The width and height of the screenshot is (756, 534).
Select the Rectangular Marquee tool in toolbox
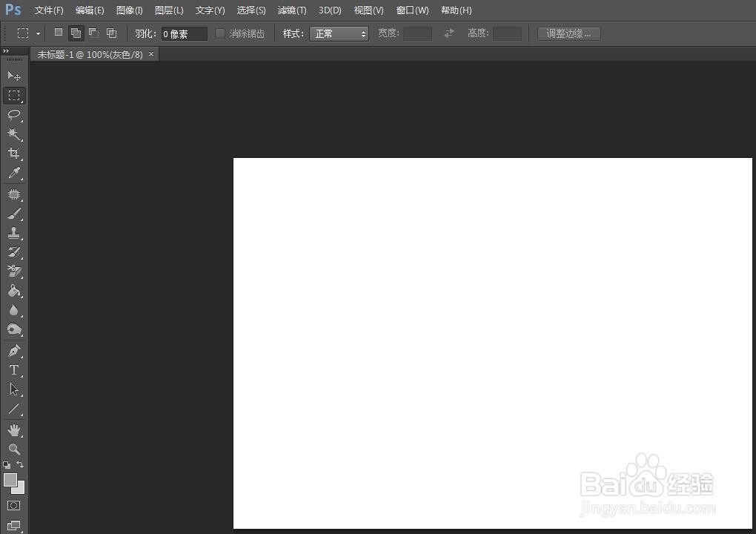tap(14, 96)
